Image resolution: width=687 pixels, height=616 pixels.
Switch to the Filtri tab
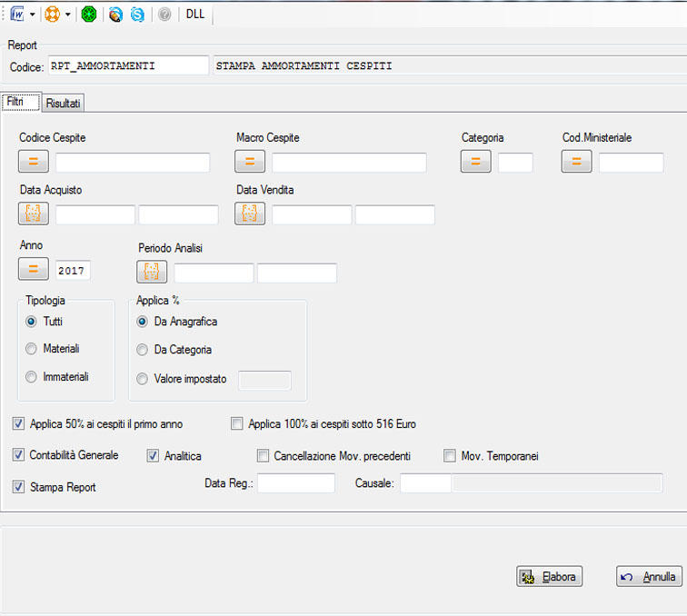[x=21, y=102]
